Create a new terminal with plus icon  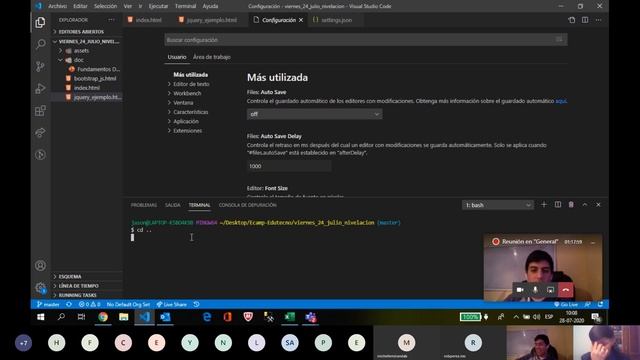tap(544, 204)
